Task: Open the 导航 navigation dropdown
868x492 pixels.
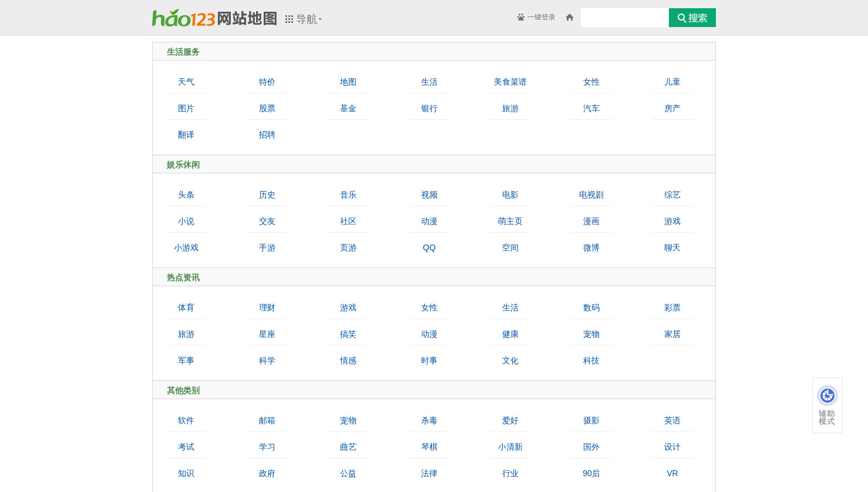Action: (304, 19)
